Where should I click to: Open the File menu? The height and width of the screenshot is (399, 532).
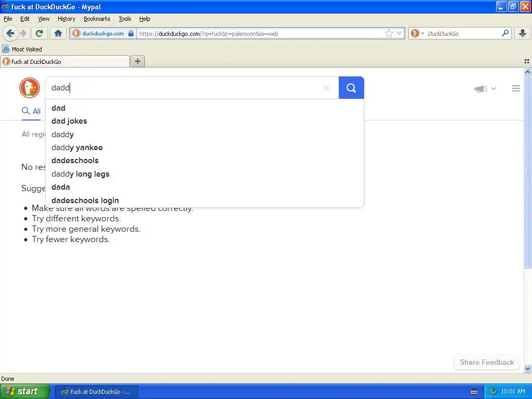coord(8,19)
